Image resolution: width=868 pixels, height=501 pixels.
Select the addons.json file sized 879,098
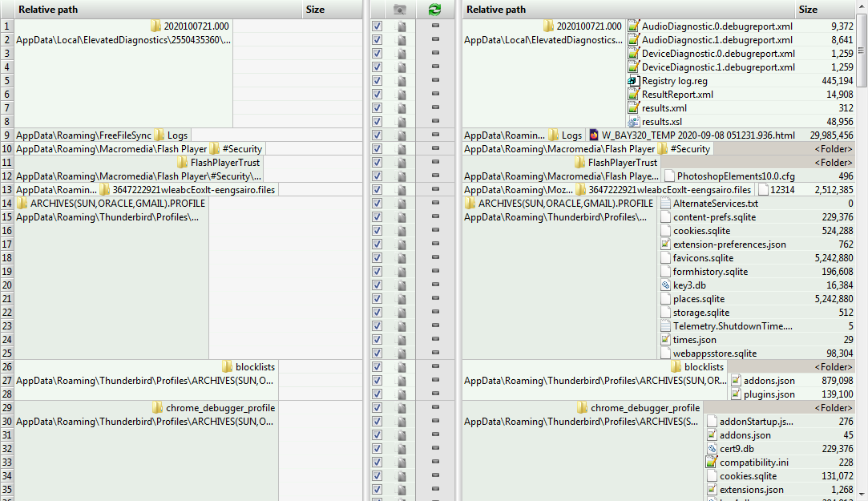(x=769, y=380)
